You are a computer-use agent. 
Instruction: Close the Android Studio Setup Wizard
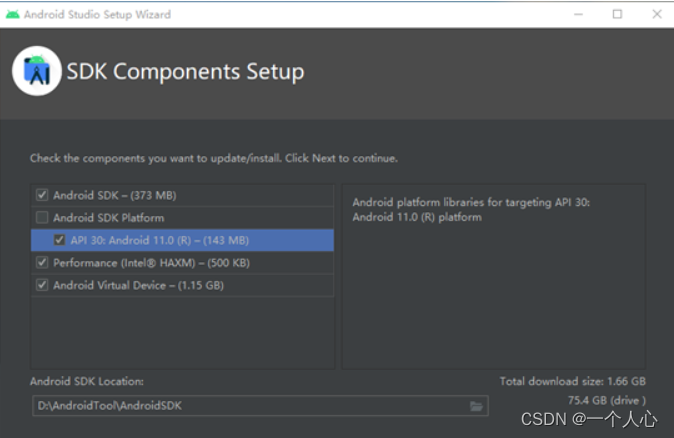click(x=657, y=14)
